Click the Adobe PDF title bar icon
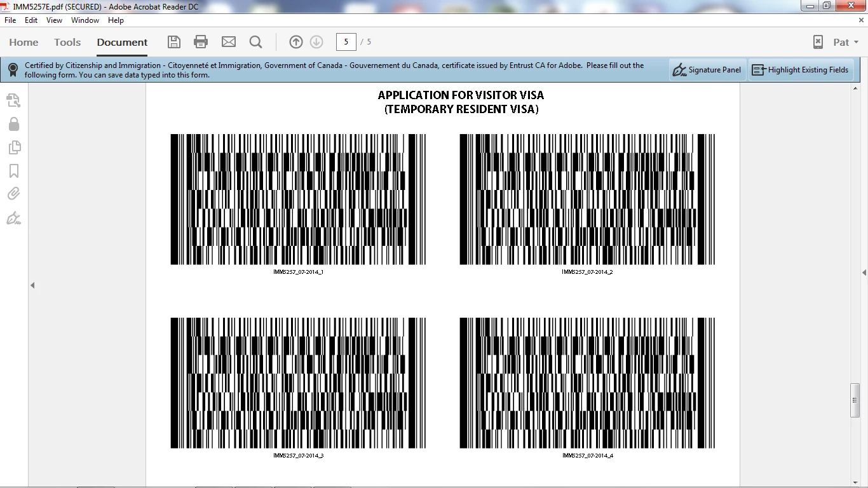This screenshot has width=868, height=488. [x=6, y=7]
